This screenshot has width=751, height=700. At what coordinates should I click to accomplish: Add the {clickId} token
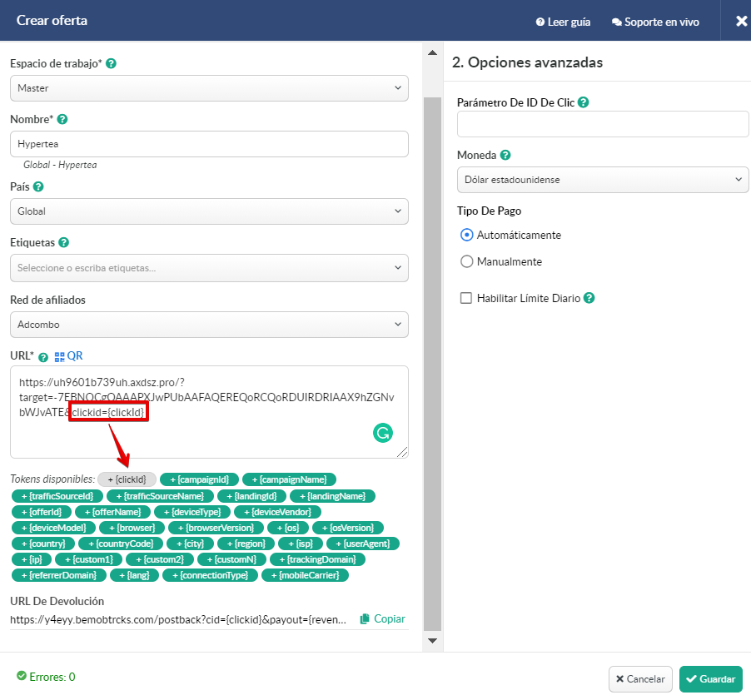(x=127, y=479)
